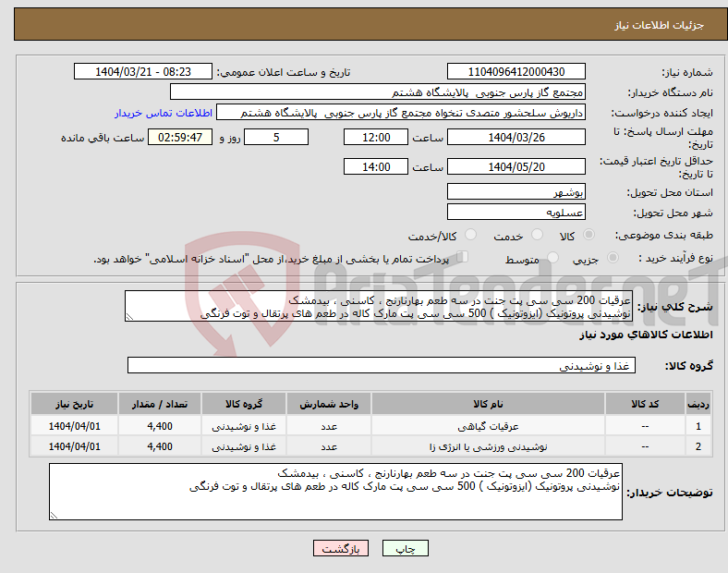Click the بازگشت back button
Screen dimensions: 728x573
pos(341,548)
